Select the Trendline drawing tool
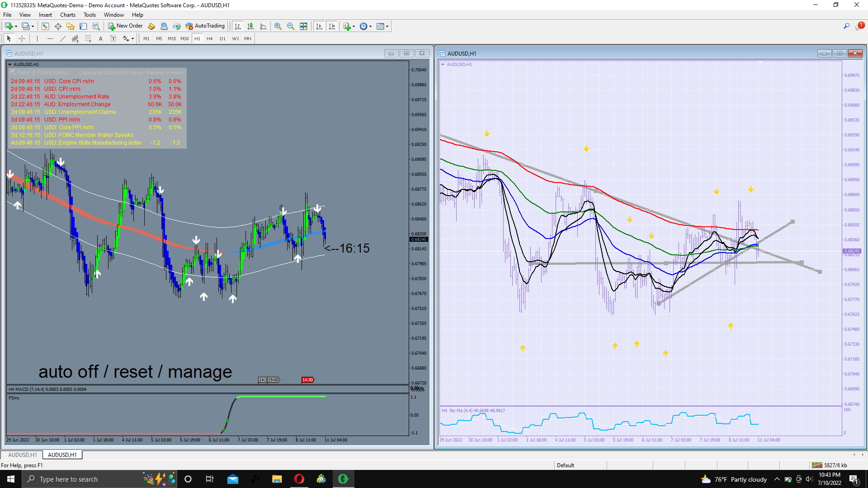868x488 pixels. tap(62, 39)
